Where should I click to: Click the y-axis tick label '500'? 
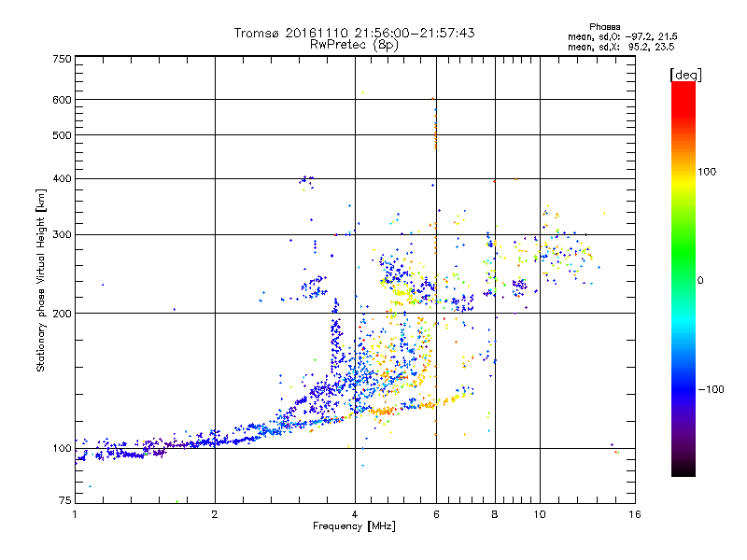coord(63,135)
